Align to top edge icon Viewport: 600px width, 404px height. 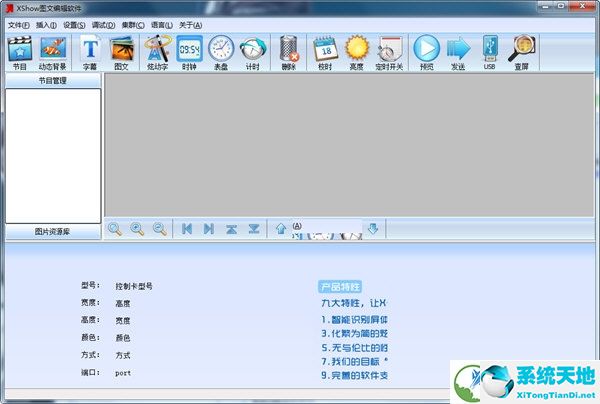pos(232,229)
